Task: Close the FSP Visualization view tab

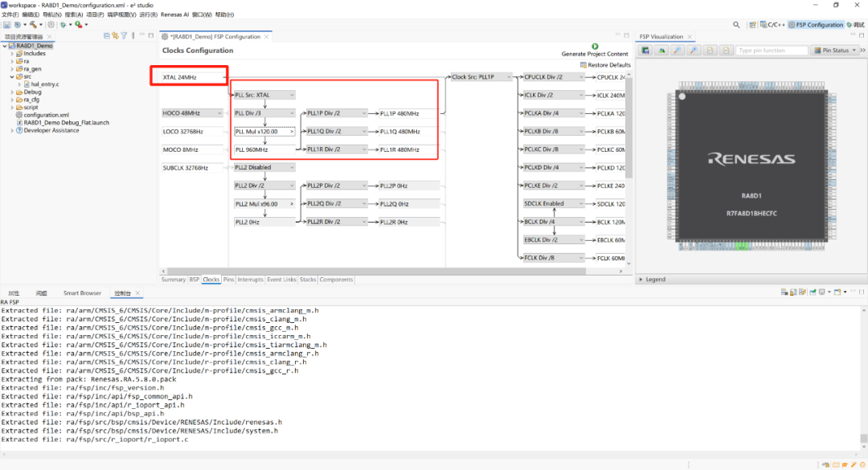Action: 690,36
